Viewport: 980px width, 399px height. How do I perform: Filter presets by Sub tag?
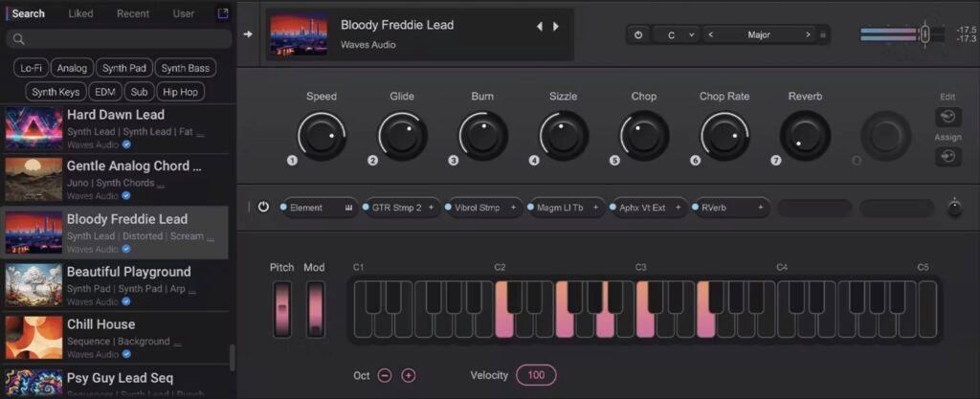[139, 92]
